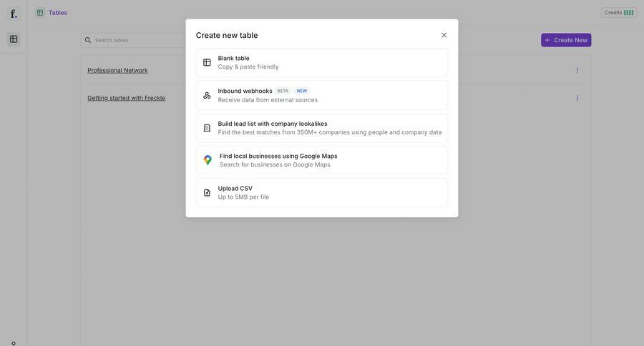
Task: Select Find local businesses using Google Maps
Action: coord(322,160)
